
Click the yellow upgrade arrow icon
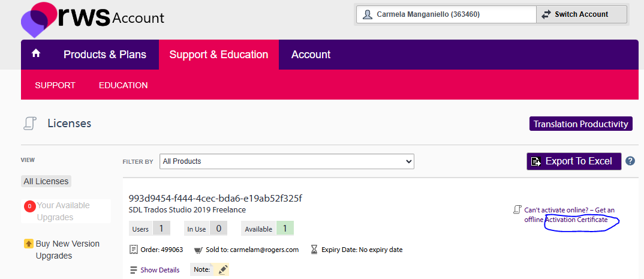[28, 244]
